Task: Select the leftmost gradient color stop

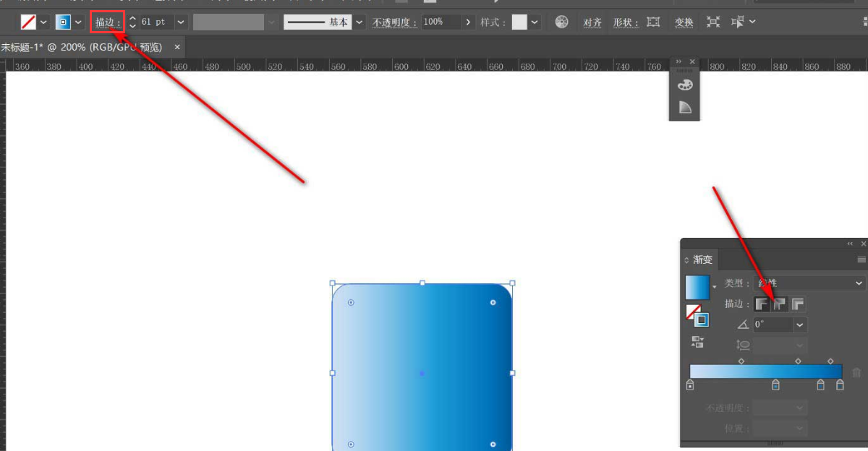Action: [x=690, y=385]
